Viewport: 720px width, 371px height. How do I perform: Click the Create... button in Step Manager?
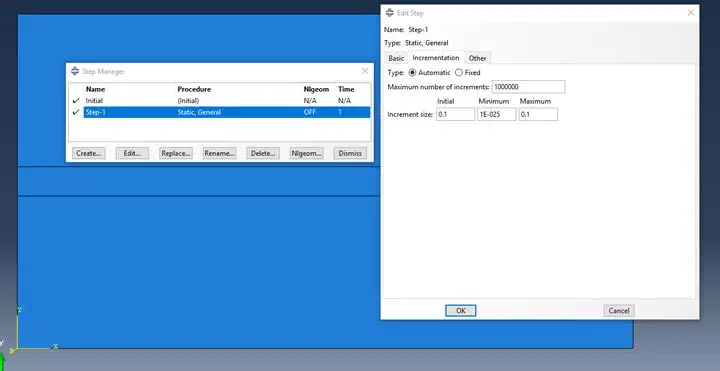pyautogui.click(x=89, y=153)
